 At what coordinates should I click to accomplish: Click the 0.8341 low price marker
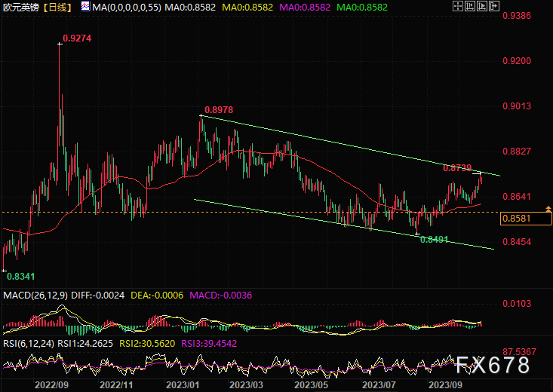(21, 277)
